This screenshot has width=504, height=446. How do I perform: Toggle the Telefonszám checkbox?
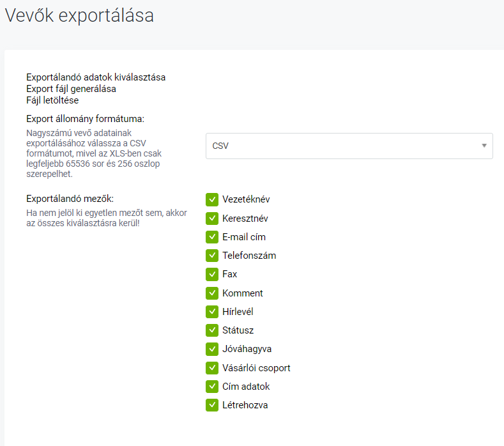[x=212, y=256]
